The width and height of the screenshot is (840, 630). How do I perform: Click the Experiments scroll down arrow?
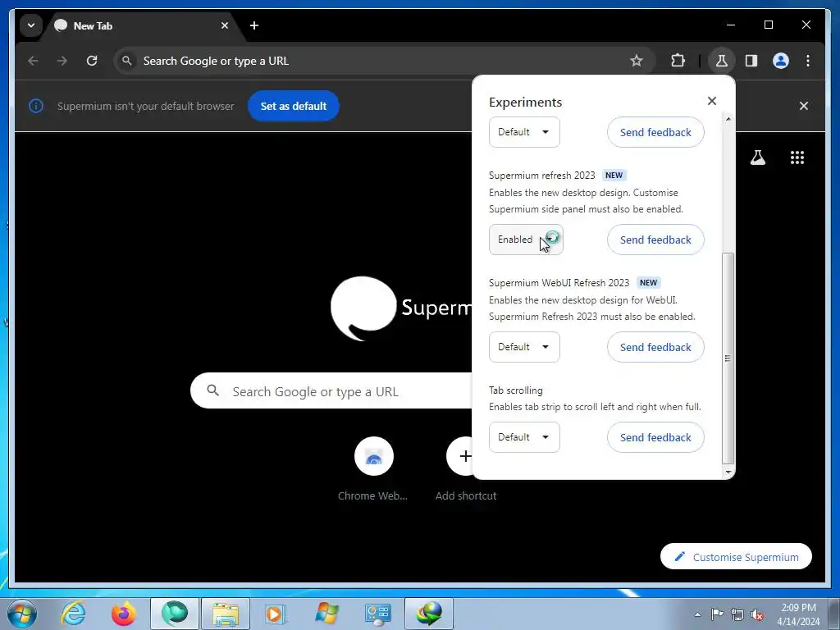click(x=728, y=472)
